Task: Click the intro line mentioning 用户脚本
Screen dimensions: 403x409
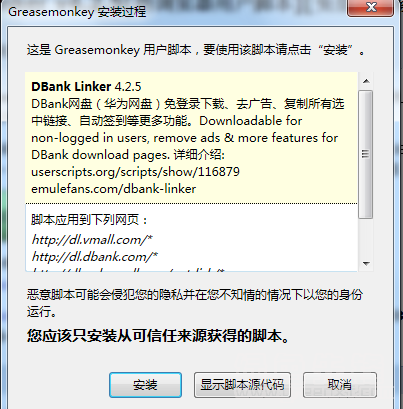Action: 196,50
